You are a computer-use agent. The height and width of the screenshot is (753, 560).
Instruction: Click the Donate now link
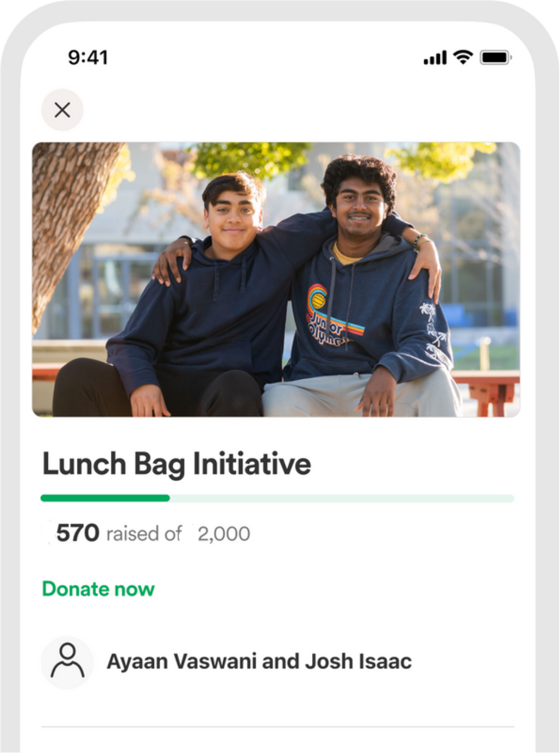[98, 589]
